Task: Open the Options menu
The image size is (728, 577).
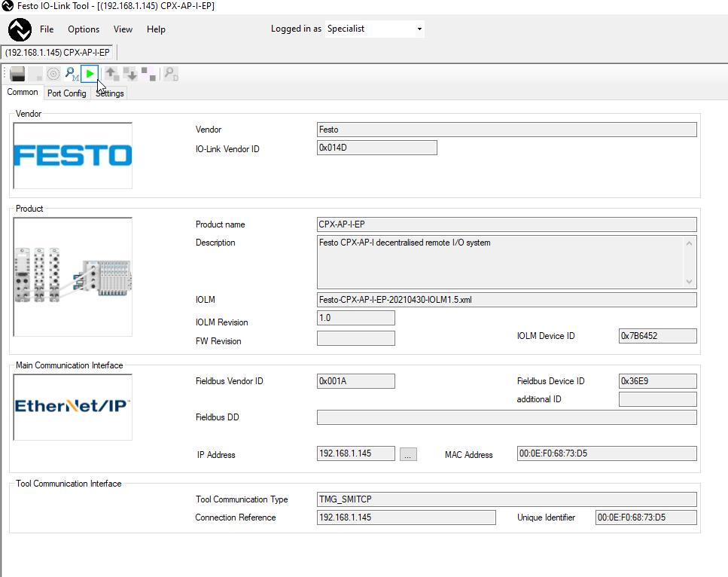Action: 84,29
